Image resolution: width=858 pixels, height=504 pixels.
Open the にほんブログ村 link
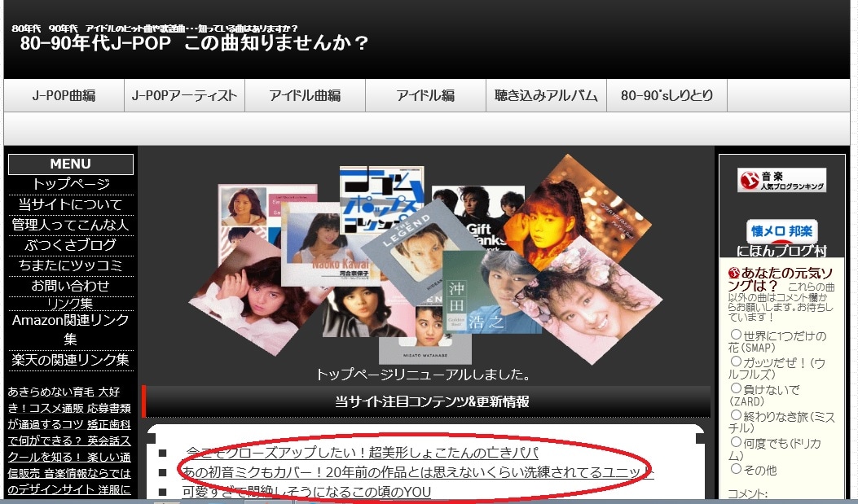click(782, 251)
